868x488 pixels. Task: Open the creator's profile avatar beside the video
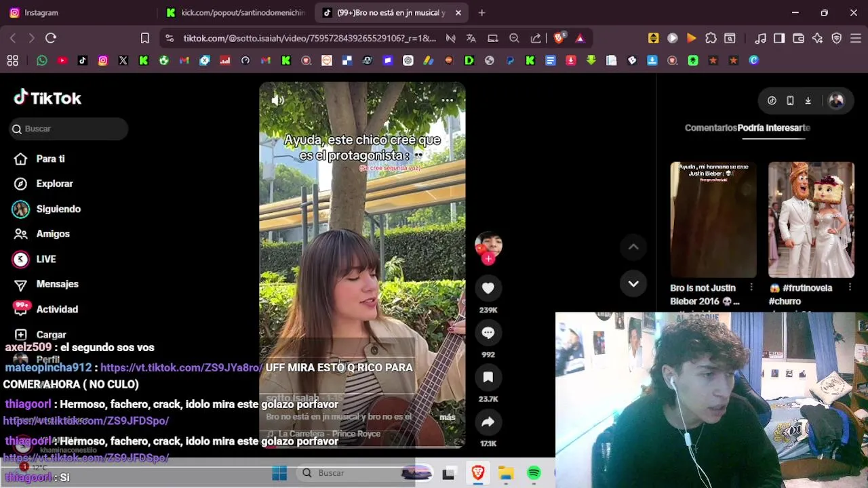pos(488,244)
